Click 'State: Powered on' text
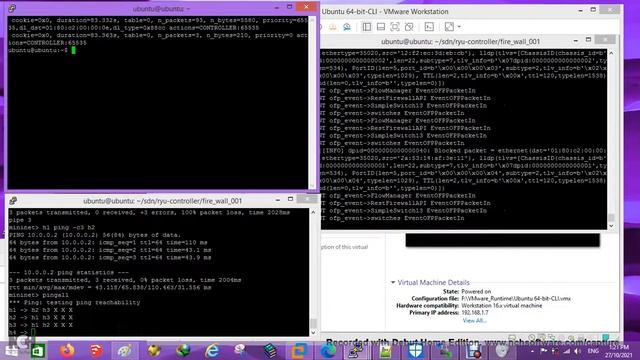The image size is (640, 360). coord(467,291)
